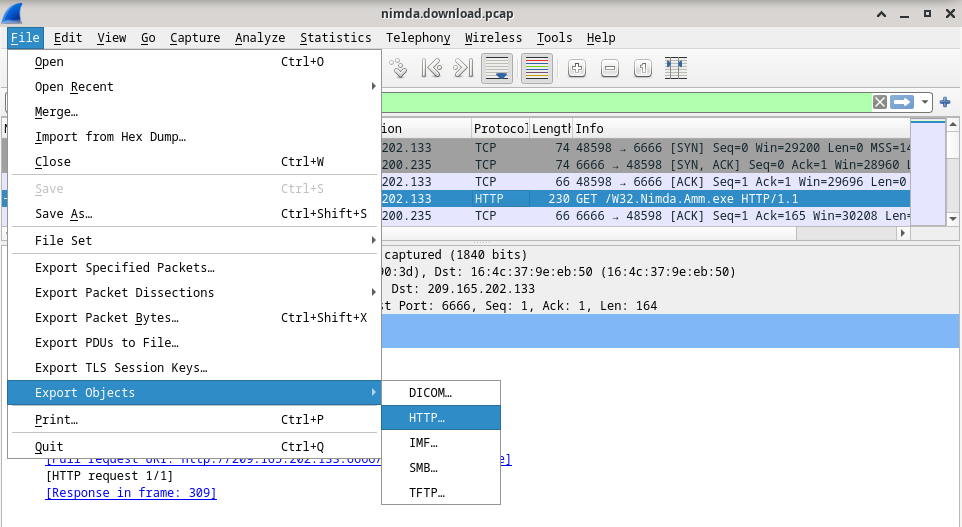
Task: Choose Open in the File menu
Action: tap(194, 61)
